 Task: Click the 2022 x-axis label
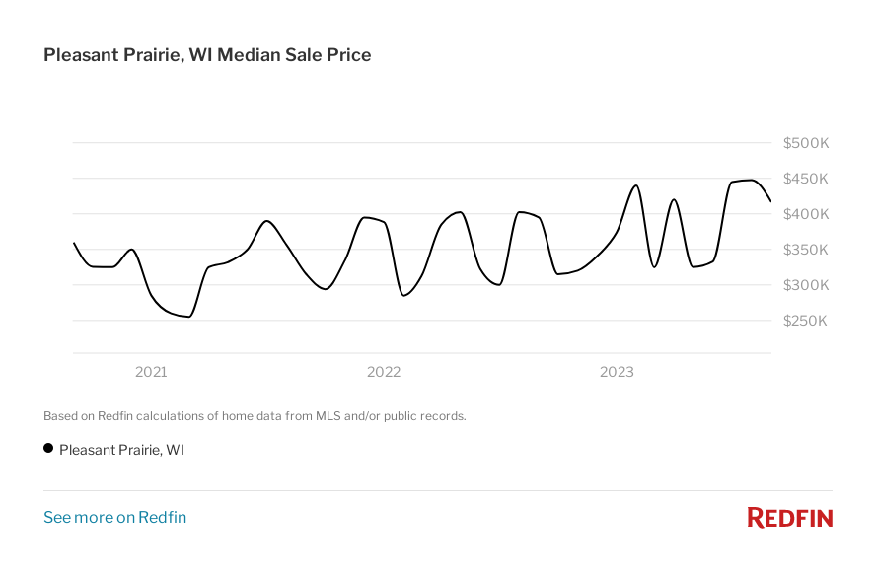click(x=384, y=372)
